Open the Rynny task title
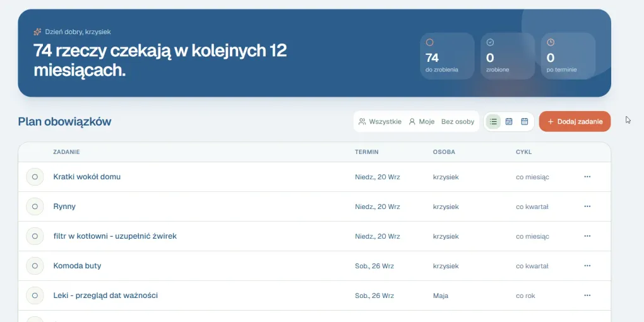 [64, 206]
